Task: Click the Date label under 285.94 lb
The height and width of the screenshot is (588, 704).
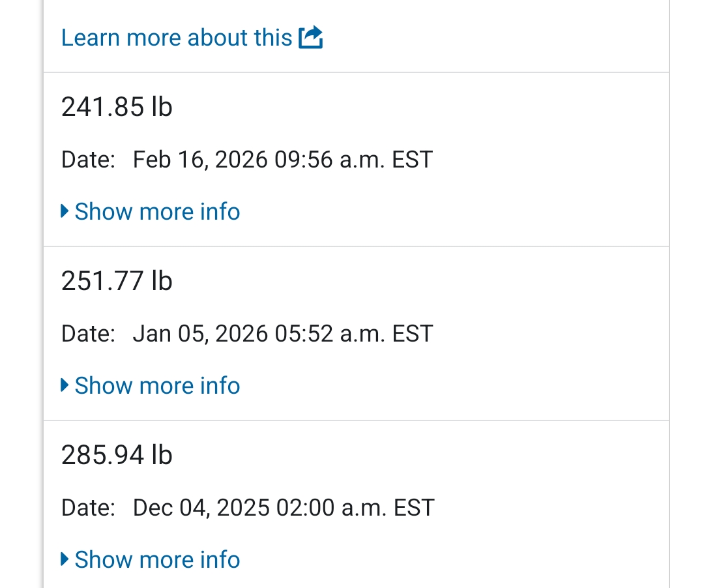Action: [88, 508]
